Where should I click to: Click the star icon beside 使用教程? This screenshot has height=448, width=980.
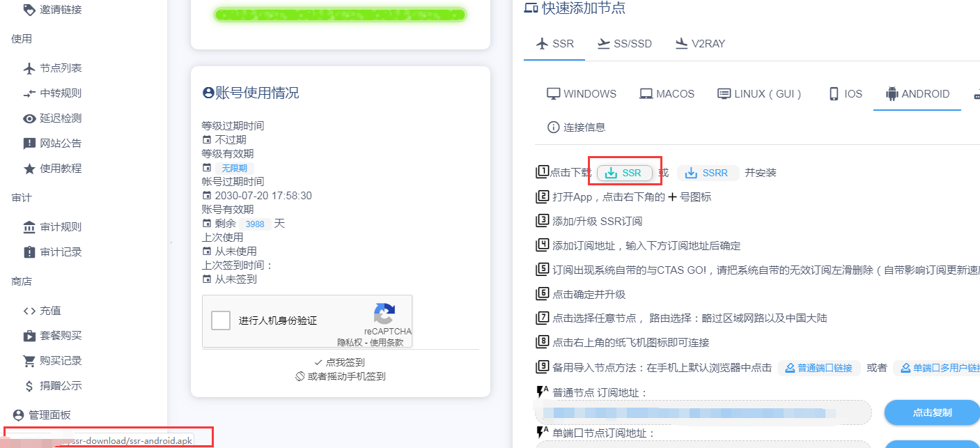(x=29, y=169)
